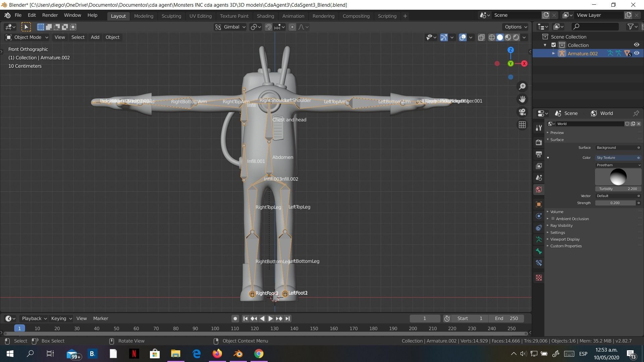Adjust the Turbidity slider

click(618, 189)
